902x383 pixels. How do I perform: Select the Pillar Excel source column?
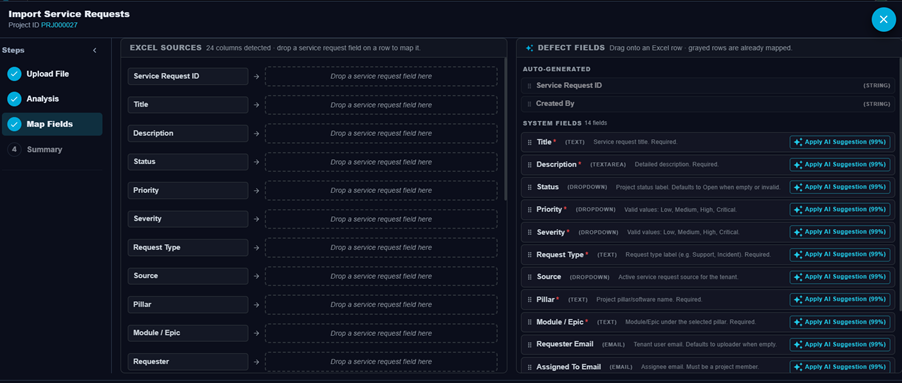[188, 305]
